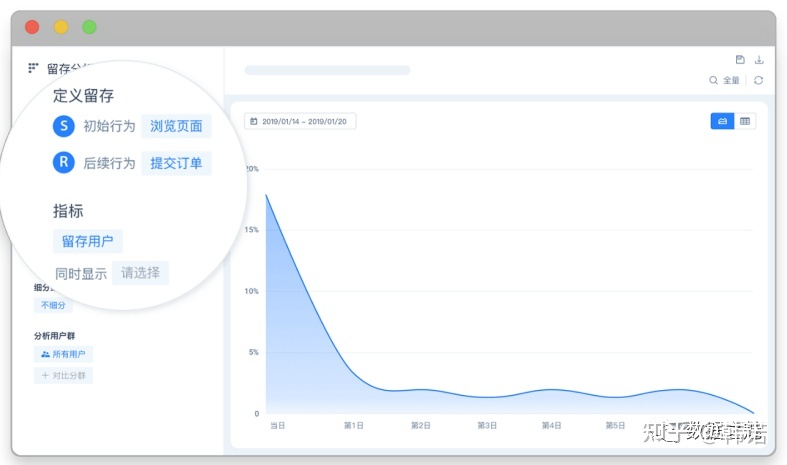This screenshot has height=465, width=787.
Task: Click the title placeholder bar
Action: coord(327,70)
